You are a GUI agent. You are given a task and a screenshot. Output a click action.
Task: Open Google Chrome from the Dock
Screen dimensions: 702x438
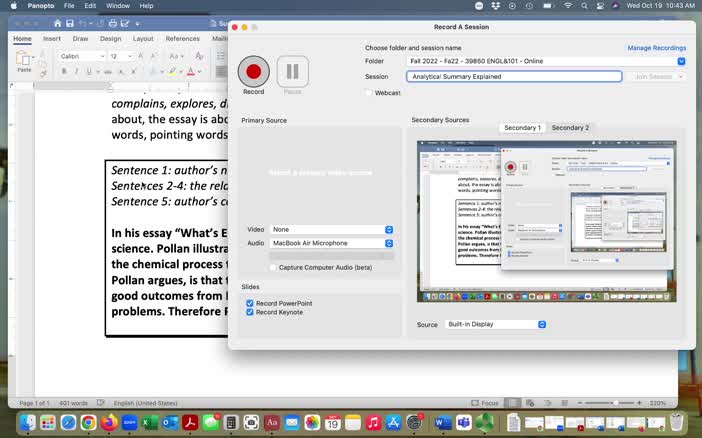(89, 423)
